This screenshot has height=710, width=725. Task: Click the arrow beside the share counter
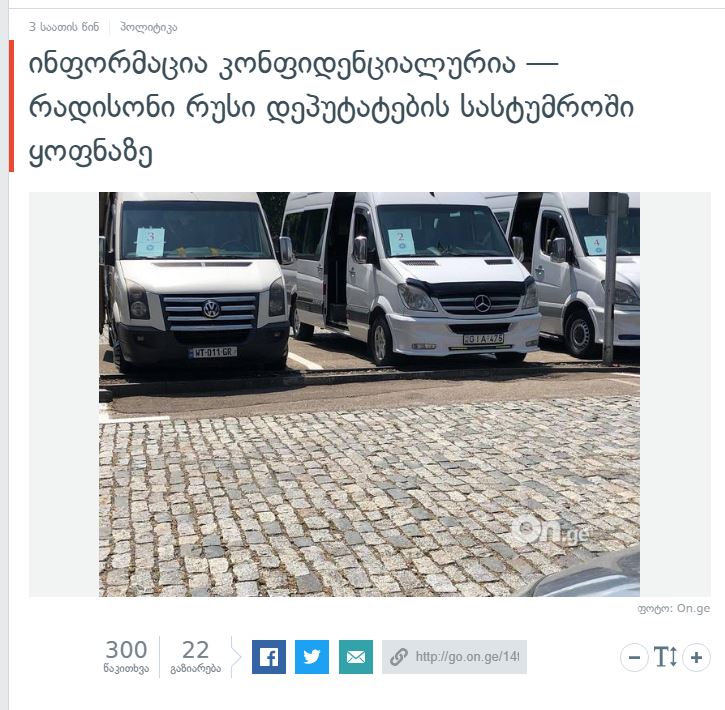pyautogui.click(x=236, y=657)
